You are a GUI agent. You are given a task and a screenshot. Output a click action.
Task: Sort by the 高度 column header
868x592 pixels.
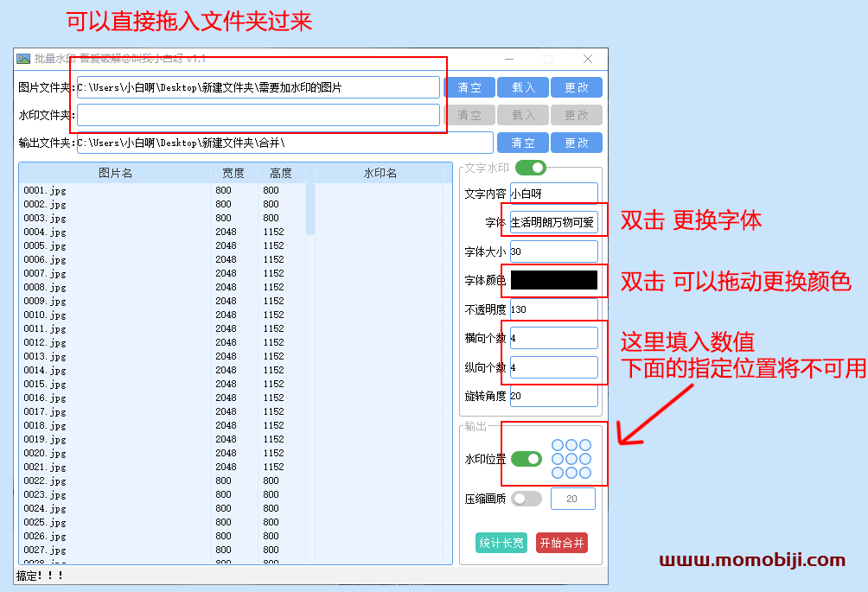tap(281, 173)
